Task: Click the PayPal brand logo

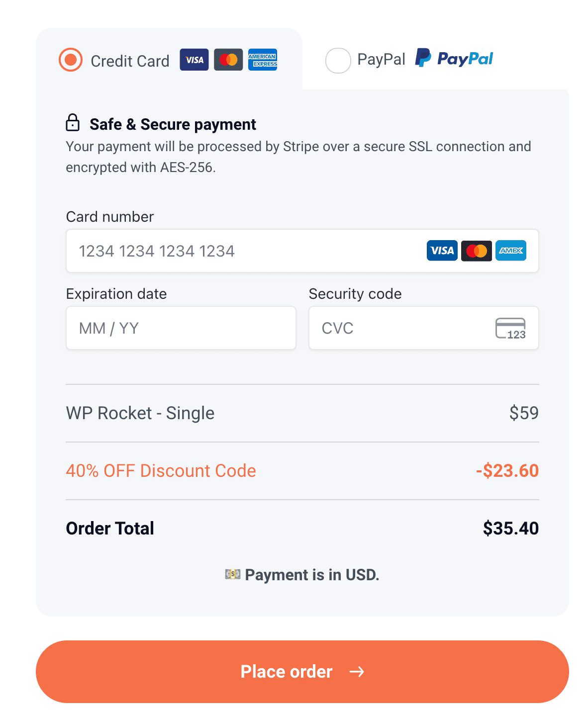Action: [x=453, y=59]
